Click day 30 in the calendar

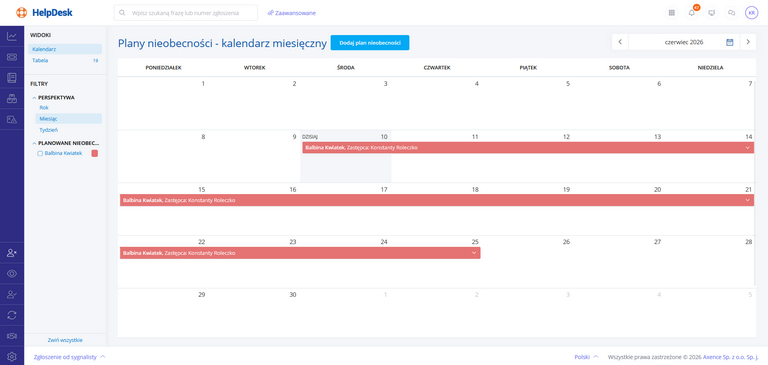pos(293,294)
